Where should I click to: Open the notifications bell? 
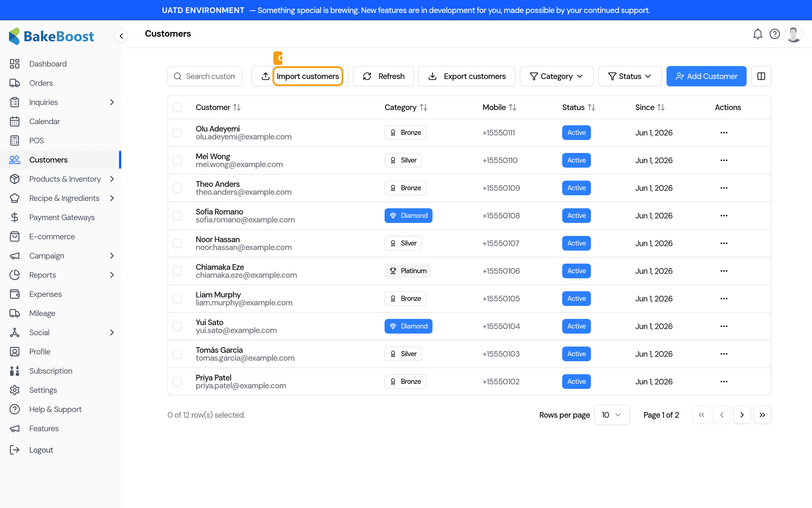758,34
